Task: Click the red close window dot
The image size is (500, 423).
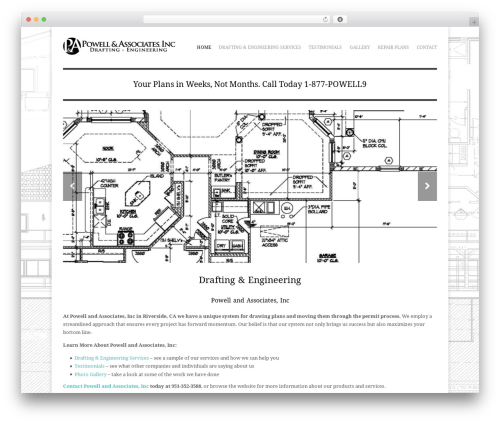Action: click(x=29, y=20)
